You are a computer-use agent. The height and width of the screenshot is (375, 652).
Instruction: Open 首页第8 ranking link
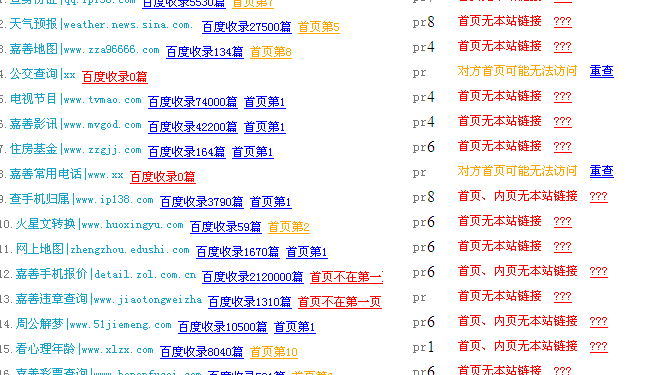(271, 52)
